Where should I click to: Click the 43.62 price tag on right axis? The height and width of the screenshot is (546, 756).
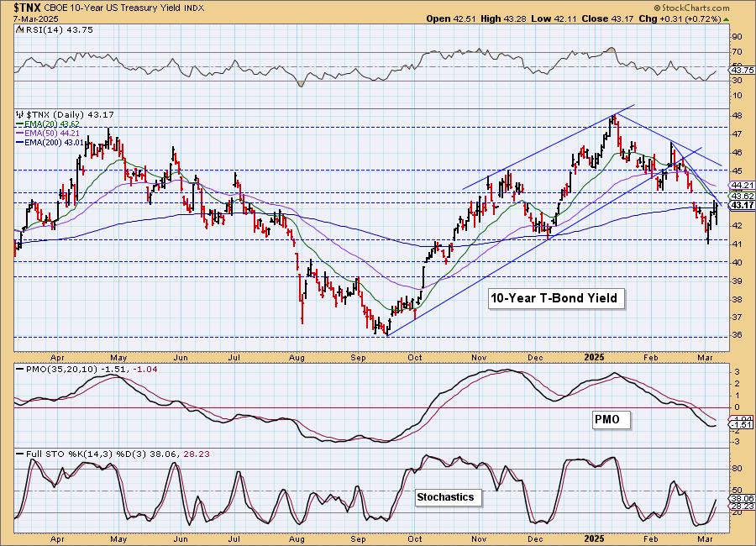[743, 197]
